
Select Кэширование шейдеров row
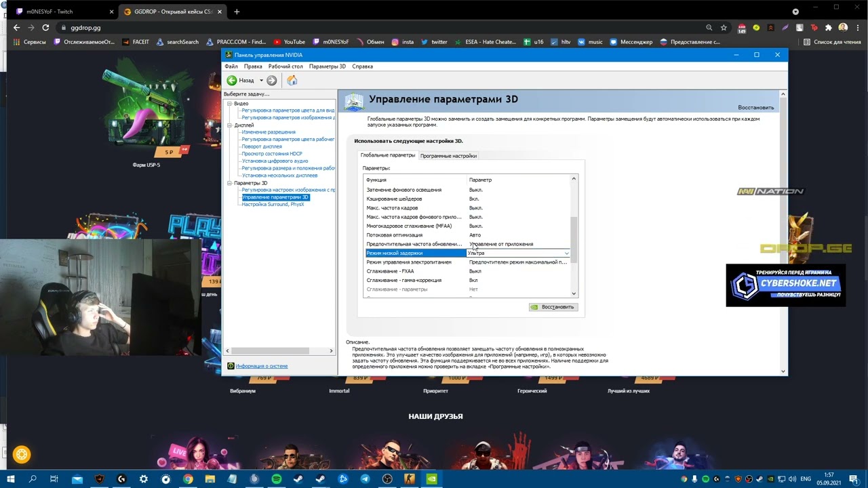click(468, 199)
